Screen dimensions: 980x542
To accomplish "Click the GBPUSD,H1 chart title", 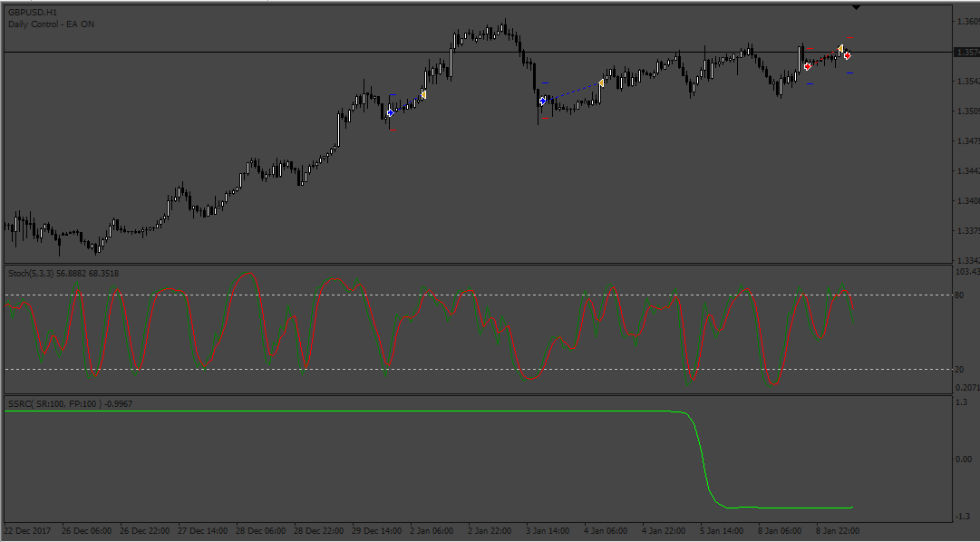I will [33, 13].
